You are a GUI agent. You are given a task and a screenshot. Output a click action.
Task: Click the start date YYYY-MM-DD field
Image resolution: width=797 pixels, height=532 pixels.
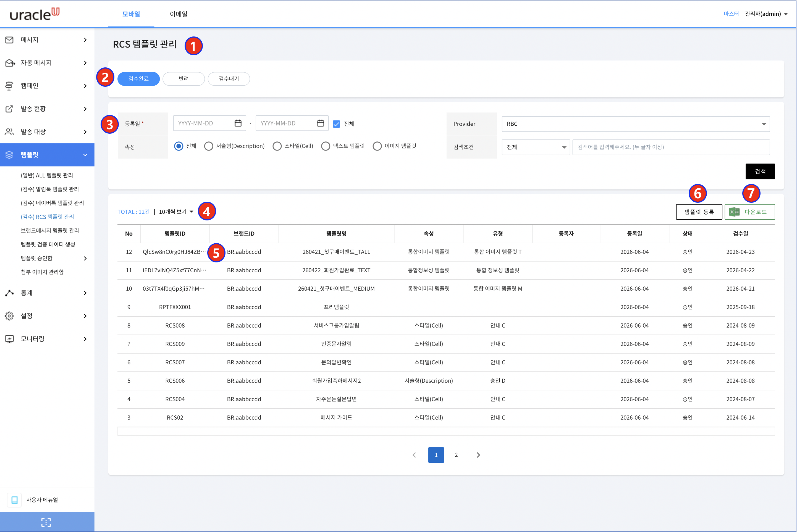coord(209,123)
